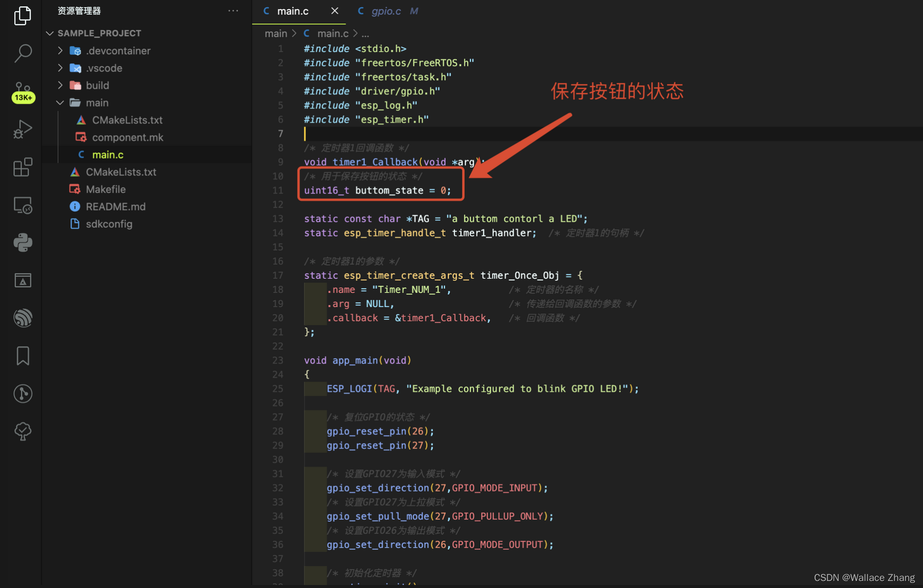
Task: Open the Python extension icon
Action: click(23, 243)
